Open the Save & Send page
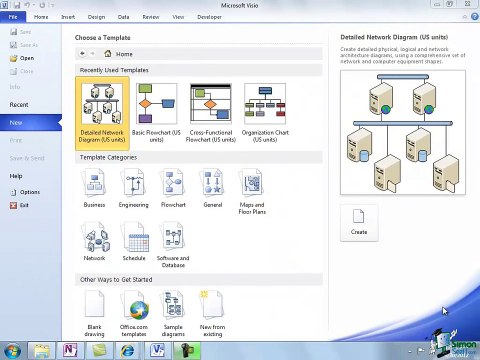480x360 pixels. (x=27, y=158)
